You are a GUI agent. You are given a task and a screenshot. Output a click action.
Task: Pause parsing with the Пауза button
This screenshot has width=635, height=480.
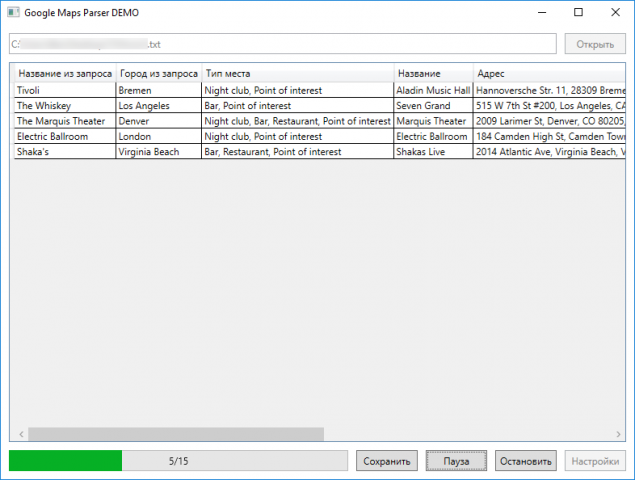(x=456, y=461)
